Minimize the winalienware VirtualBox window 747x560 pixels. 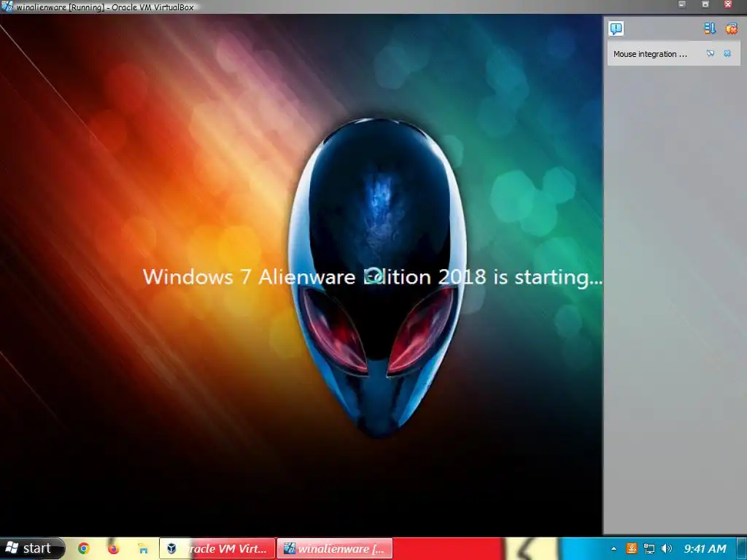click(682, 5)
